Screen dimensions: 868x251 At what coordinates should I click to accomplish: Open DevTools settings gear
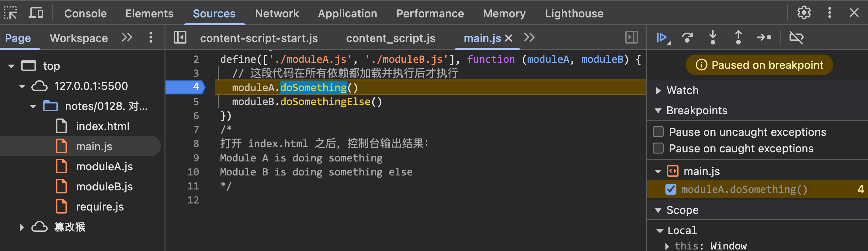804,13
